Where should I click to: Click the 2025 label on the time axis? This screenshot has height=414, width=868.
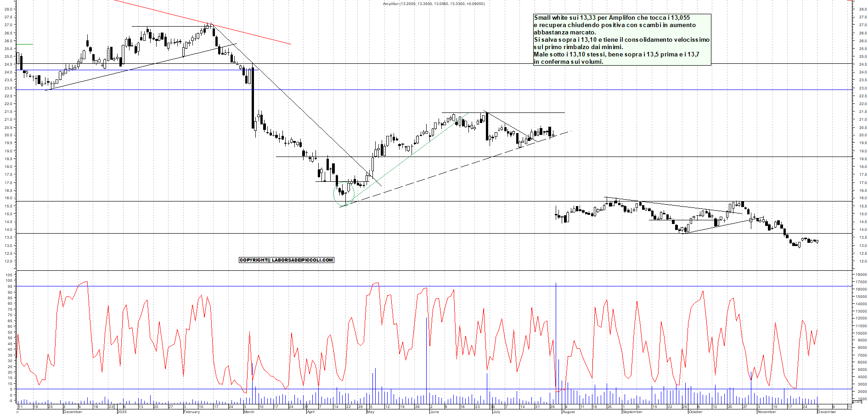[x=122, y=412]
